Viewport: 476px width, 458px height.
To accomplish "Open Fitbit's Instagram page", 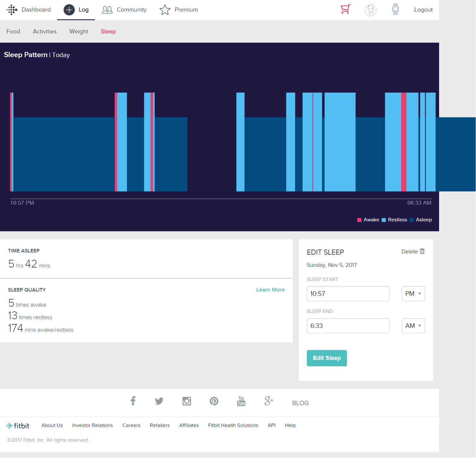I will click(x=186, y=401).
